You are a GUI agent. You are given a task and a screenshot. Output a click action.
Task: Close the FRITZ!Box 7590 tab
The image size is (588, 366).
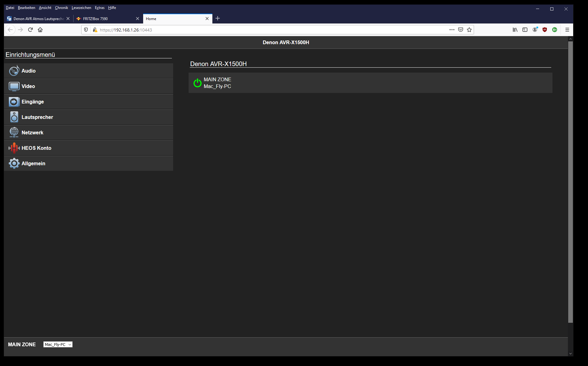[x=138, y=19]
